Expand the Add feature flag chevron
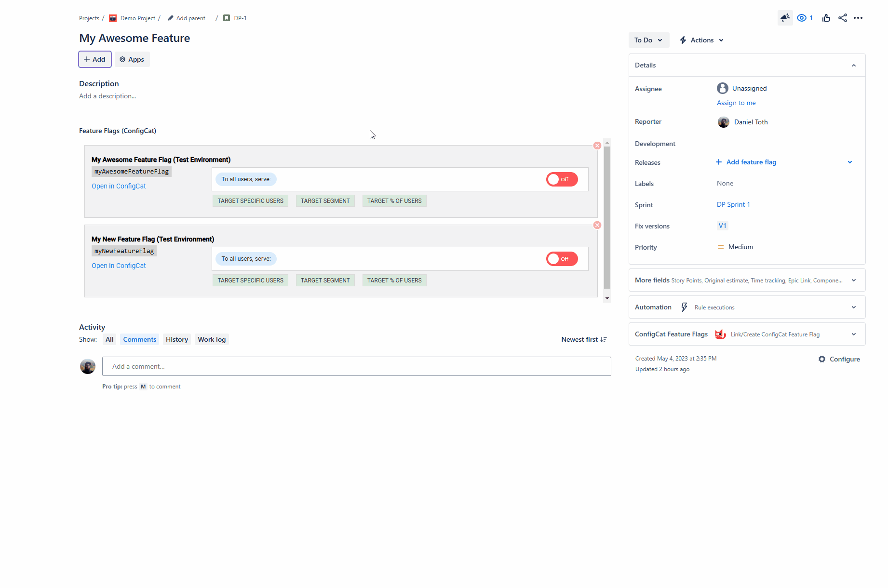888x588 pixels. (850, 162)
